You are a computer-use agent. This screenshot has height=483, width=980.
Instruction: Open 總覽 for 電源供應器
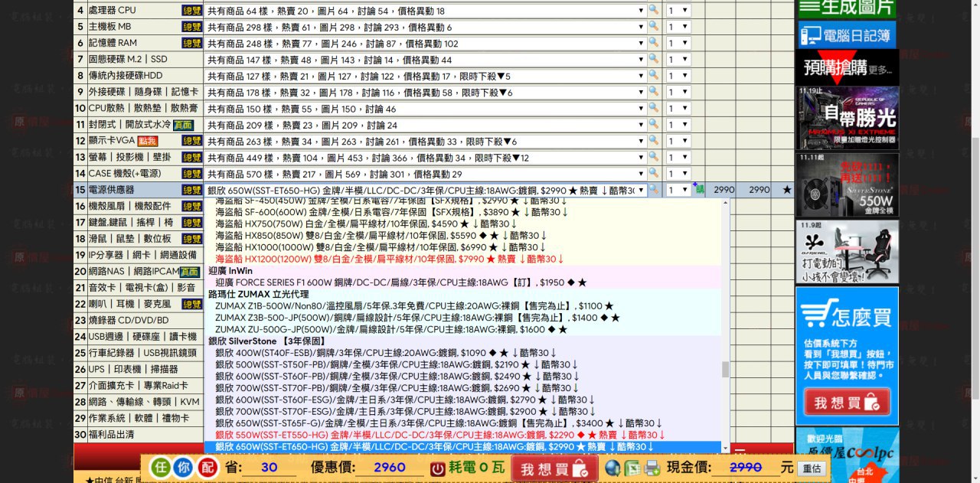tap(191, 190)
